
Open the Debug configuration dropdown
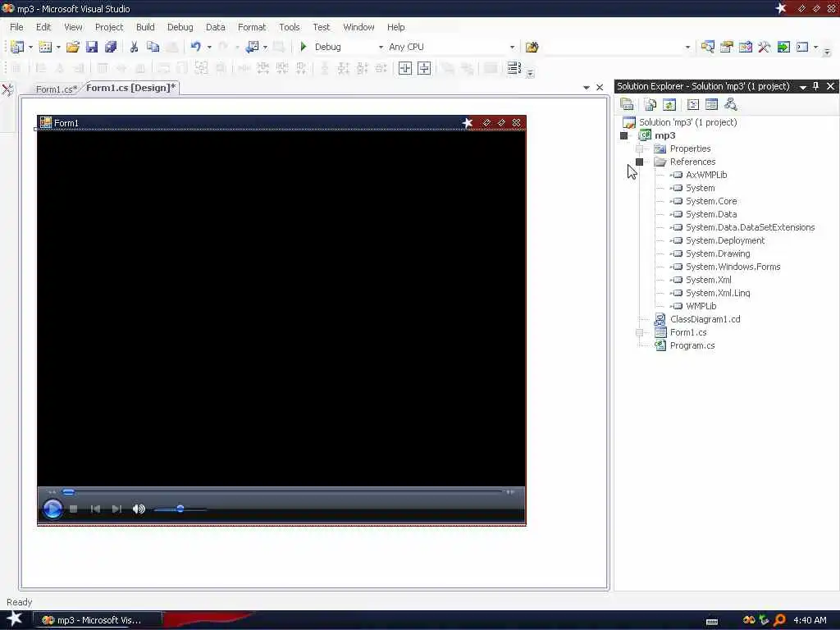(381, 47)
